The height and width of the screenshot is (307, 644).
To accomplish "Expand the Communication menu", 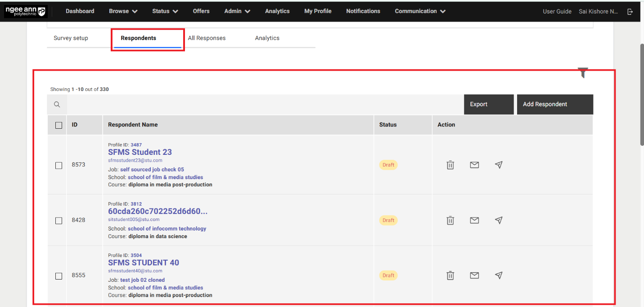I will [x=420, y=11].
